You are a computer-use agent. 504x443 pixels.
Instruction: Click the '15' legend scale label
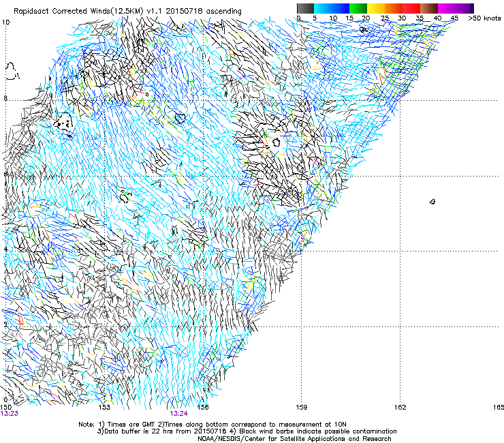[349, 18]
